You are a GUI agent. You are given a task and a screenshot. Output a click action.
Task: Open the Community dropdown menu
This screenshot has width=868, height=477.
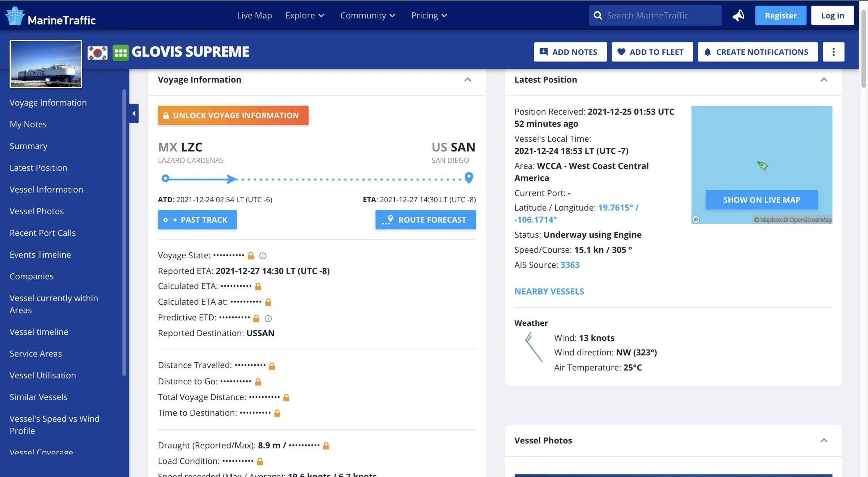[368, 16]
